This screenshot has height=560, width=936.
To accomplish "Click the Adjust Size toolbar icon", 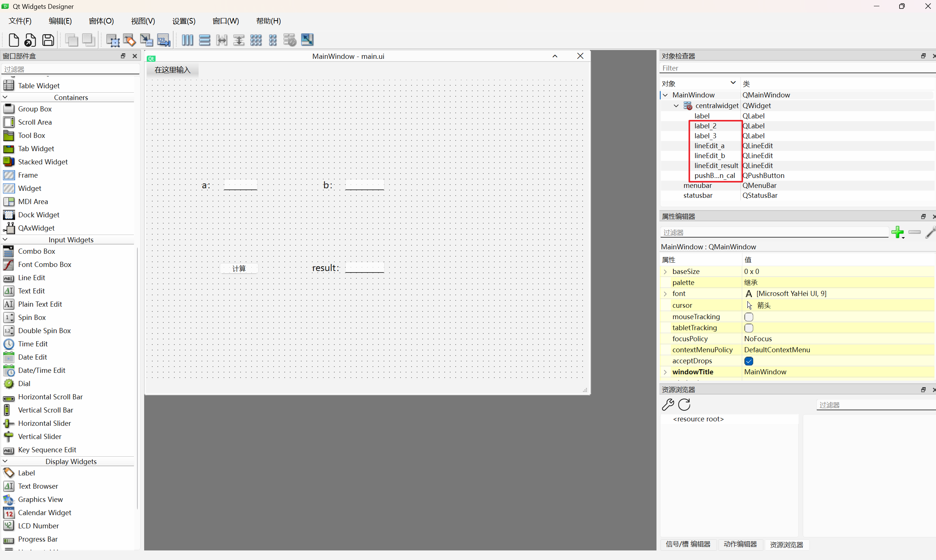I will [x=307, y=40].
